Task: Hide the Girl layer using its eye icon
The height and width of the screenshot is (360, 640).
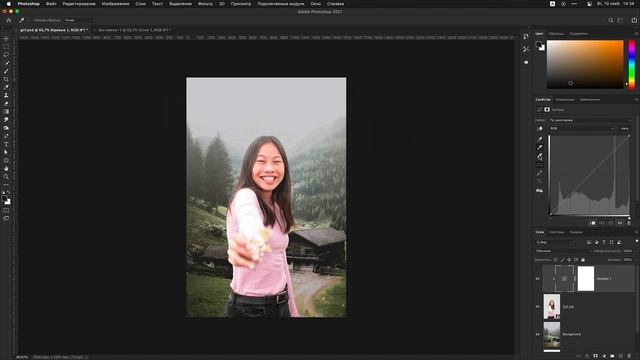Action: (538, 307)
